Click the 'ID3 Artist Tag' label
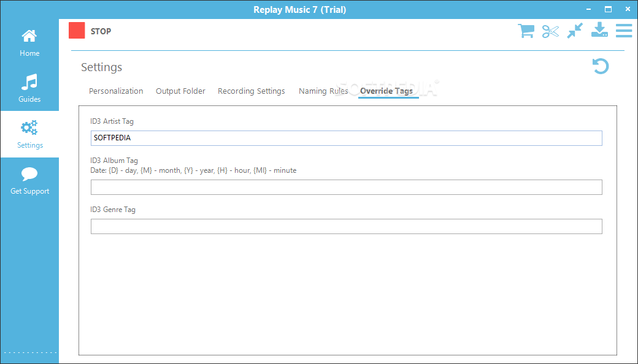The image size is (638, 364). [112, 121]
